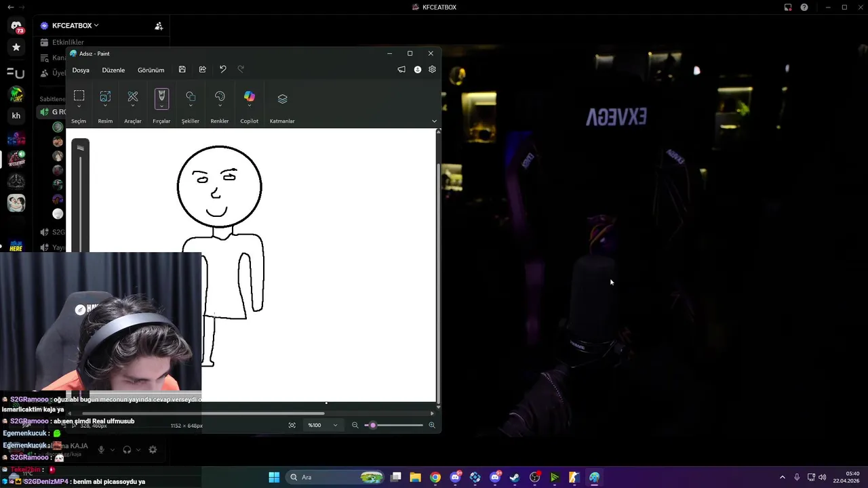This screenshot has height=488, width=868.
Task: Open the Katmanlar layers panel in Paint
Action: 283,99
